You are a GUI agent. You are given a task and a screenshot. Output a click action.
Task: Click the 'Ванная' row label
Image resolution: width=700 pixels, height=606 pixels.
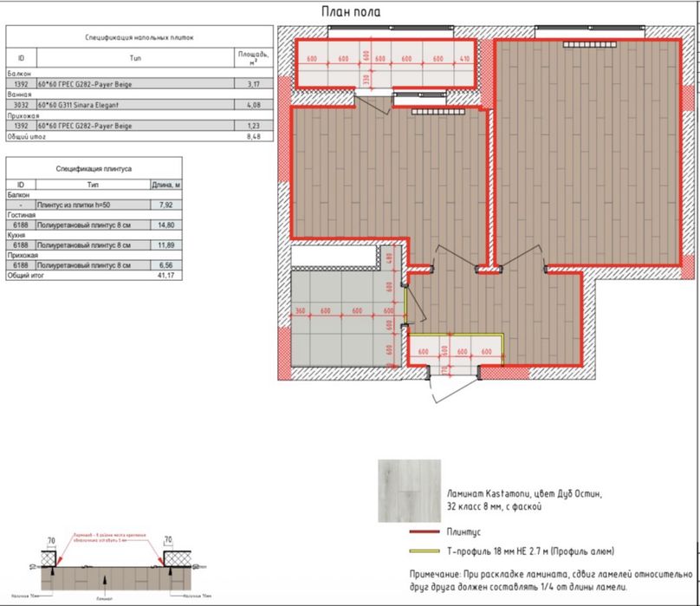tap(19, 94)
